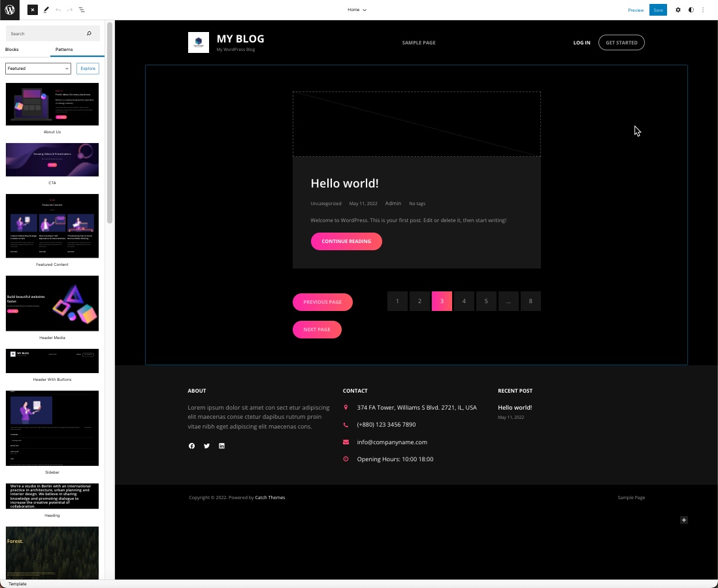Close the block inserter panel
The width and height of the screenshot is (718, 588).
(33, 10)
